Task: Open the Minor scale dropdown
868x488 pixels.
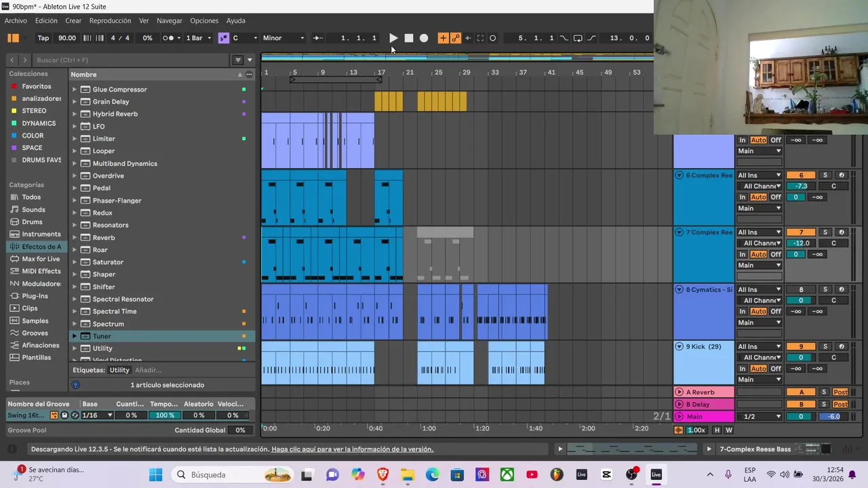Action: [x=283, y=38]
